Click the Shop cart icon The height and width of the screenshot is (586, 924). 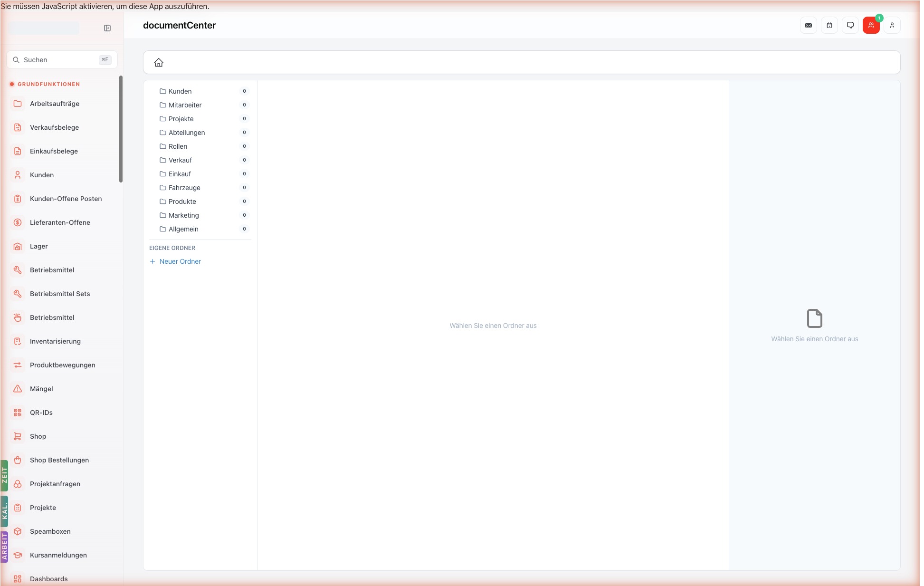18,436
